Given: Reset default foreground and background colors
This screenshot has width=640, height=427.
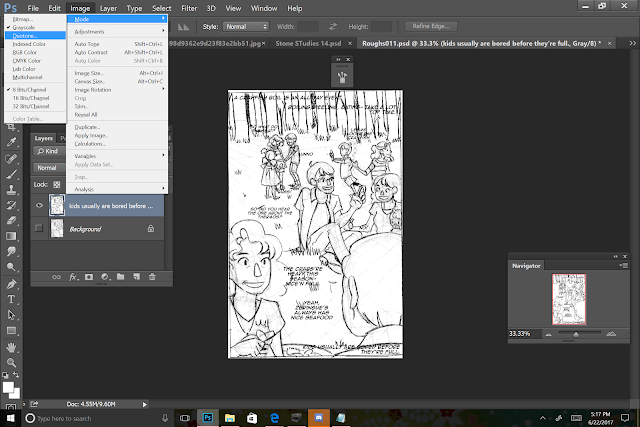Looking at the screenshot, I should tap(5, 375).
